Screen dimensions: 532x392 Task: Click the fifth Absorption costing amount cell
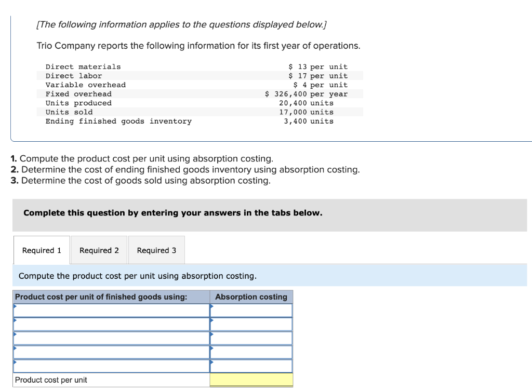(251, 366)
